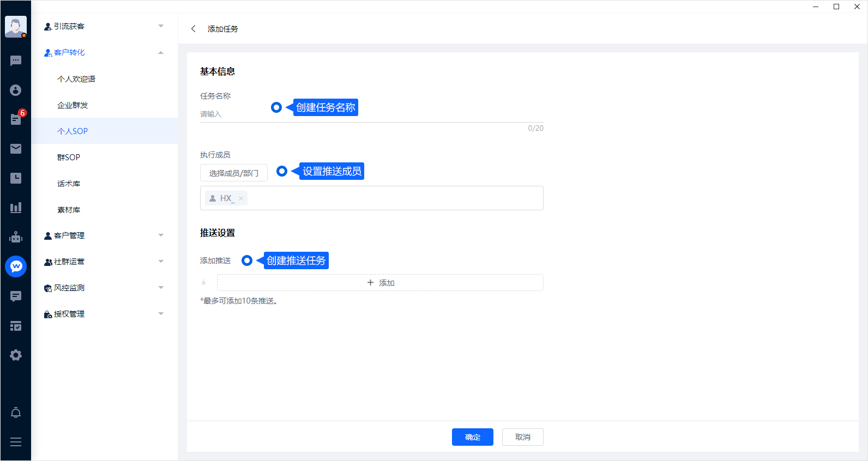The width and height of the screenshot is (868, 461).
Task: Click the 确定 confirm button
Action: [x=472, y=437]
